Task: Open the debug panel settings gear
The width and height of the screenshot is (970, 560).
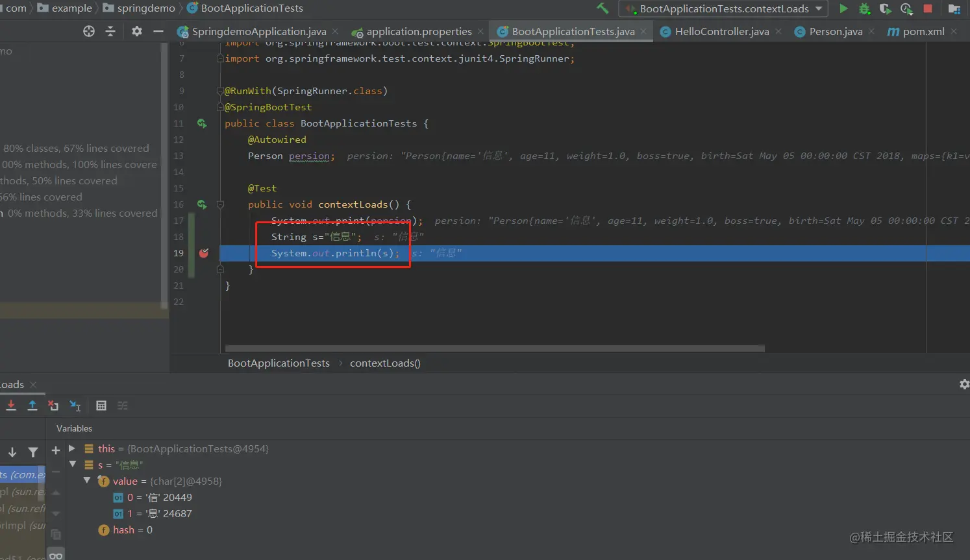Action: click(964, 384)
